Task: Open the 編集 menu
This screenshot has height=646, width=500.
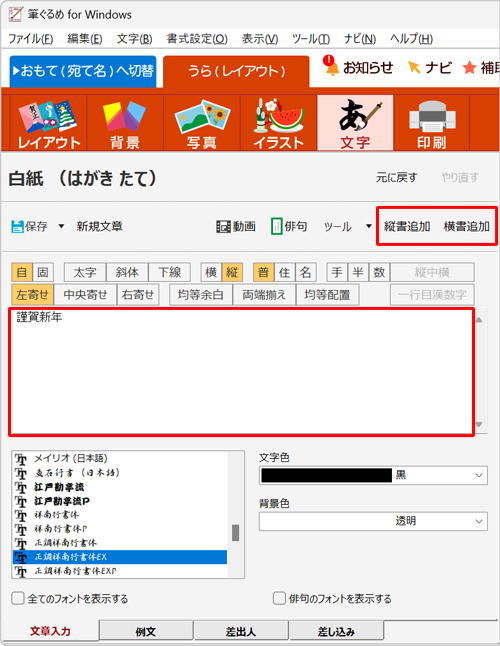Action: point(85,39)
